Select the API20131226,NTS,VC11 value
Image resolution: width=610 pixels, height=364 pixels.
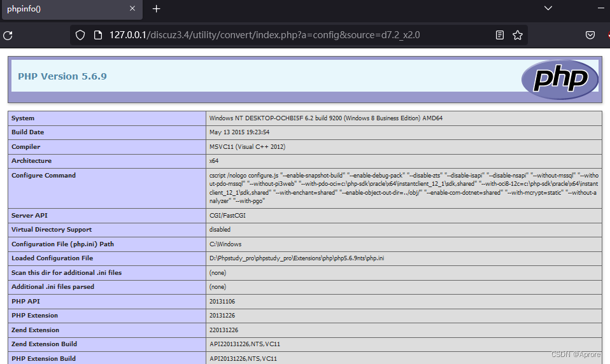pos(243,358)
